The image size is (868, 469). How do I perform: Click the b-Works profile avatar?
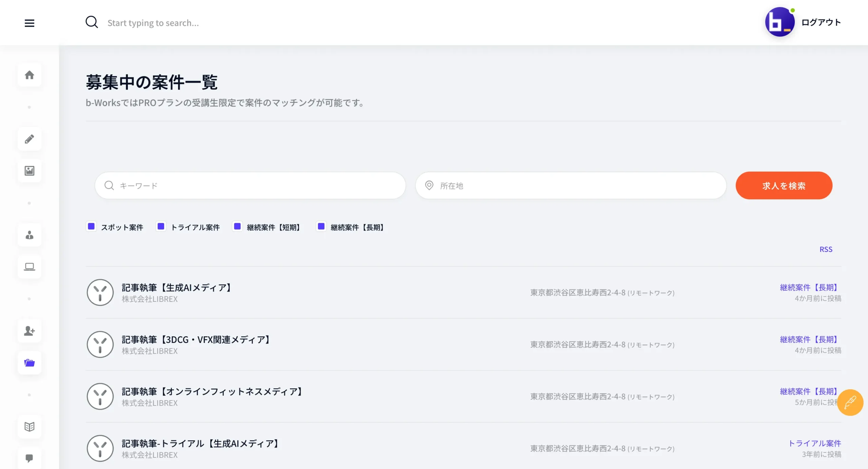[x=780, y=22]
